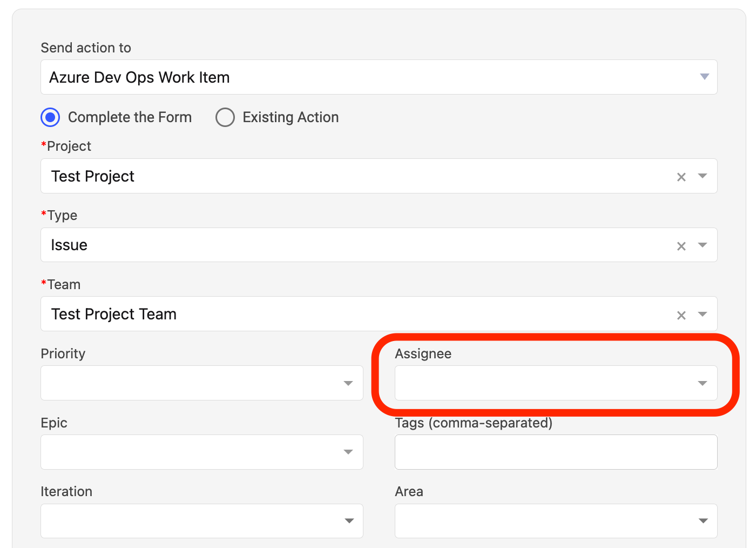The image size is (756, 548).
Task: Click the Test Project Team field
Action: 379,314
